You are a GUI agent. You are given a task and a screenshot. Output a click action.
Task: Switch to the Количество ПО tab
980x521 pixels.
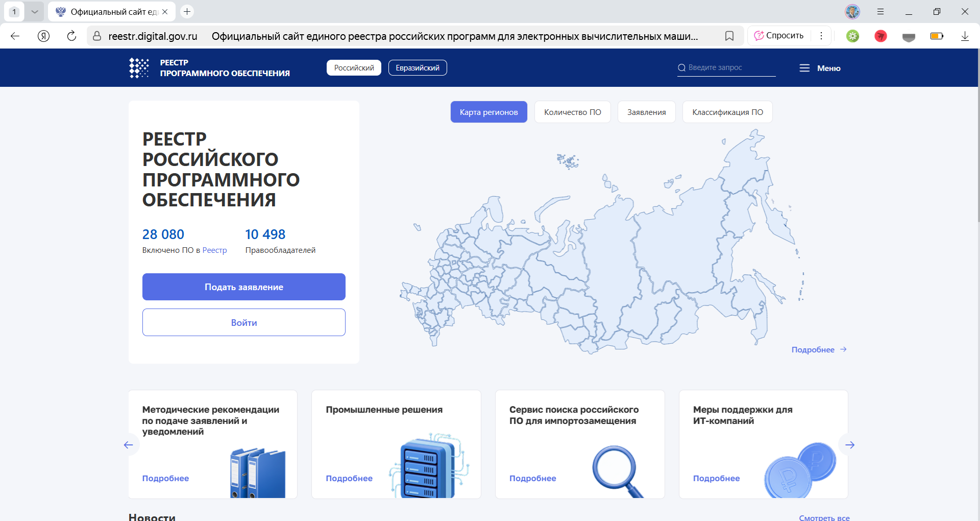tap(572, 112)
